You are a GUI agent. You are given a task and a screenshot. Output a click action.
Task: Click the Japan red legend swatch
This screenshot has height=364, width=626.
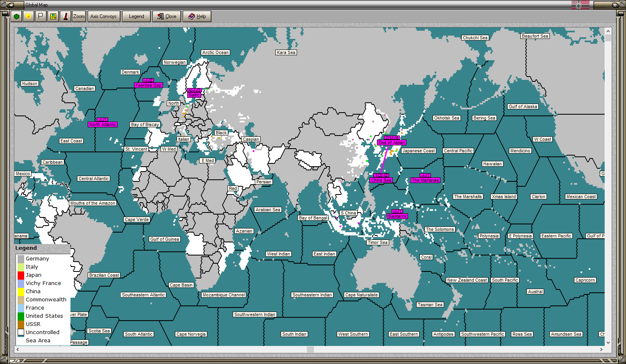click(x=21, y=275)
